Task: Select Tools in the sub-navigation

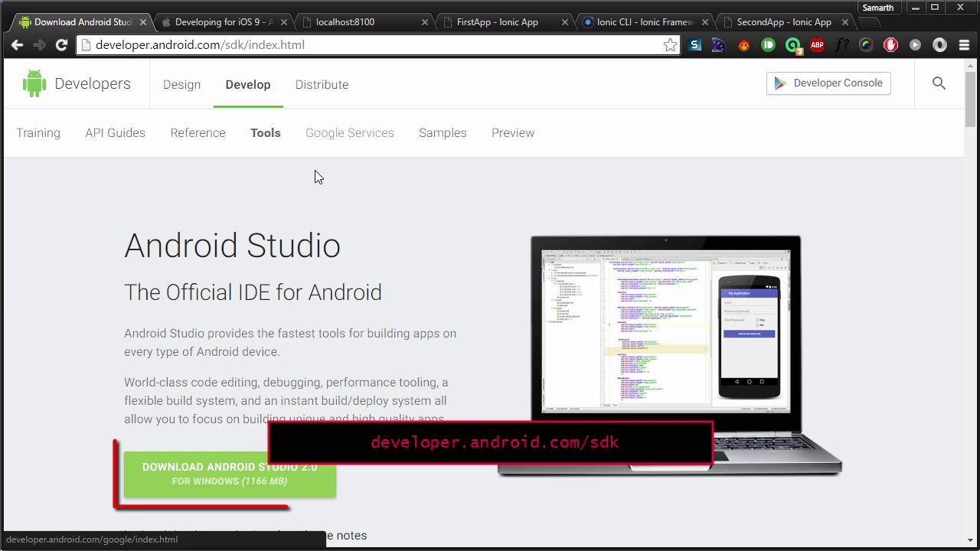Action: 266,132
